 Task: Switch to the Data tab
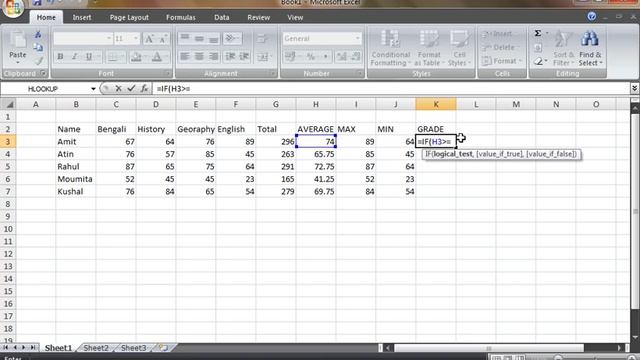pos(222,18)
